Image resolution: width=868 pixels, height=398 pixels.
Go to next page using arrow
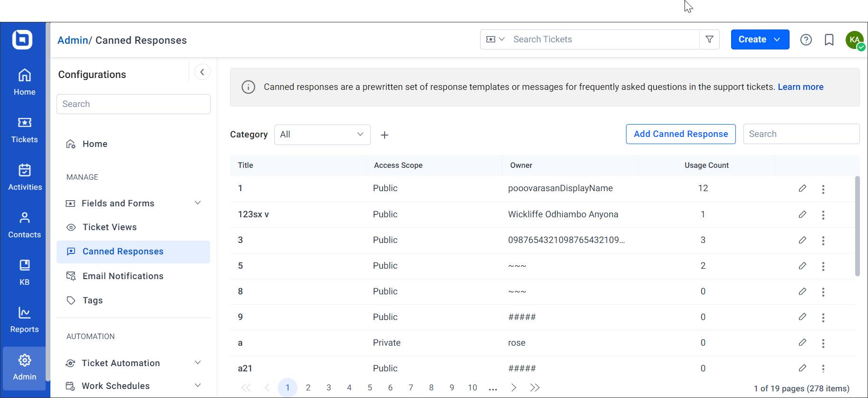point(514,388)
